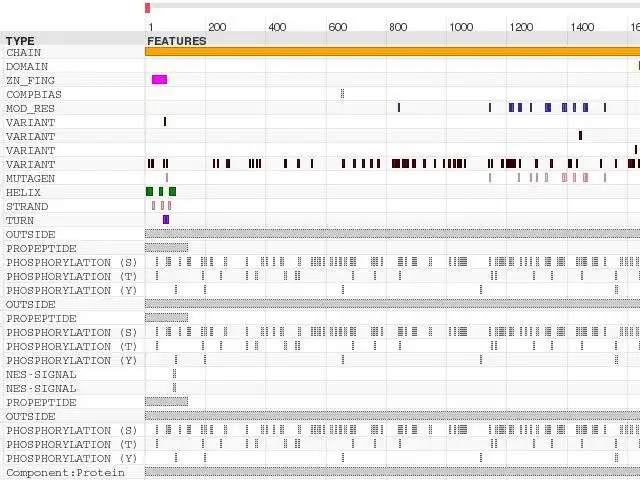Select the DOMAIN row label
The width and height of the screenshot is (640, 480).
[x=27, y=67]
